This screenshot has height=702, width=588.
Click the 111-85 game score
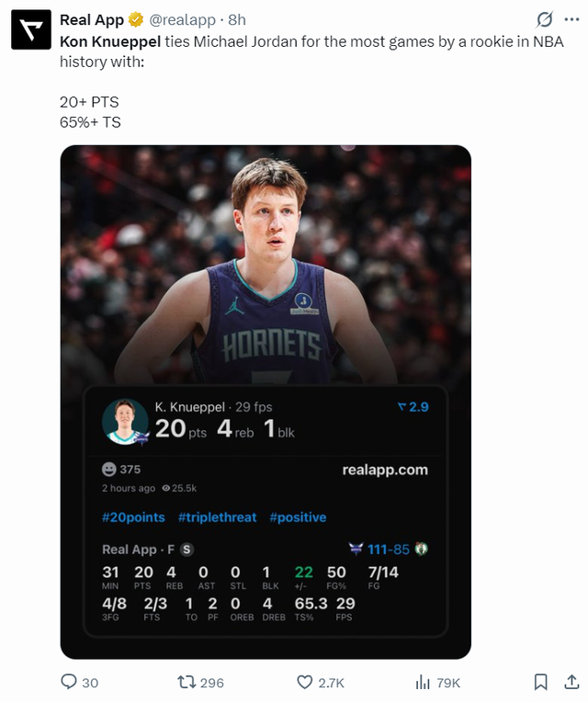coord(389,549)
